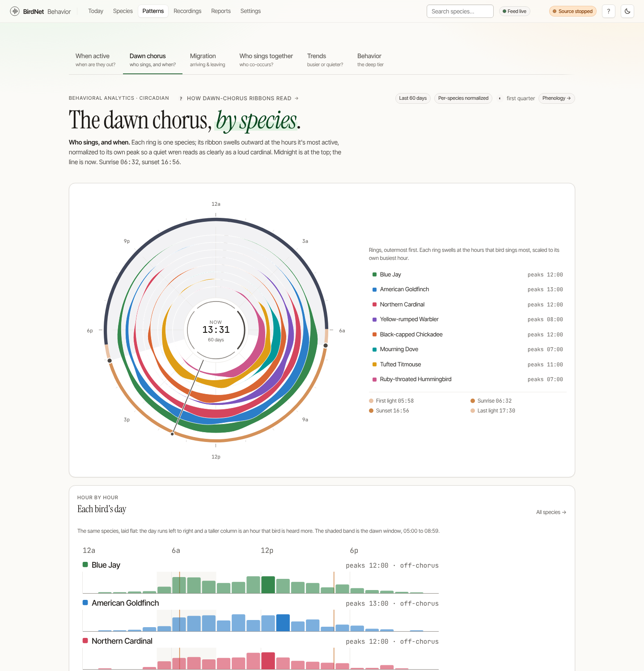Click the All species link
Image resolution: width=644 pixels, height=671 pixels.
[551, 512]
